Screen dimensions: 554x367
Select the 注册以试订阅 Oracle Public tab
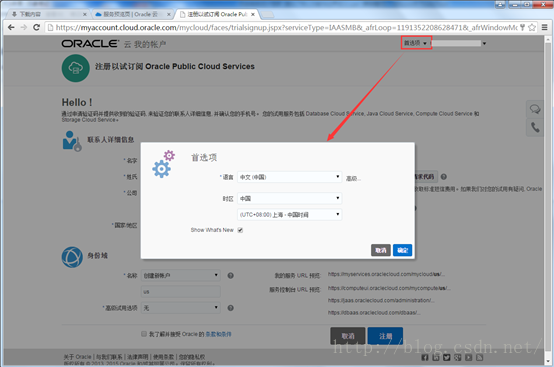pyautogui.click(x=217, y=14)
